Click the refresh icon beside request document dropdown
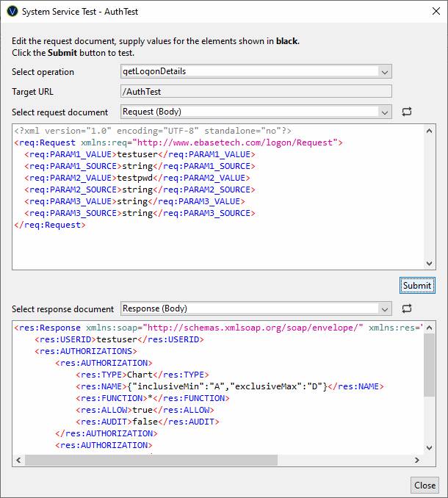This screenshot has width=448, height=498. (407, 112)
